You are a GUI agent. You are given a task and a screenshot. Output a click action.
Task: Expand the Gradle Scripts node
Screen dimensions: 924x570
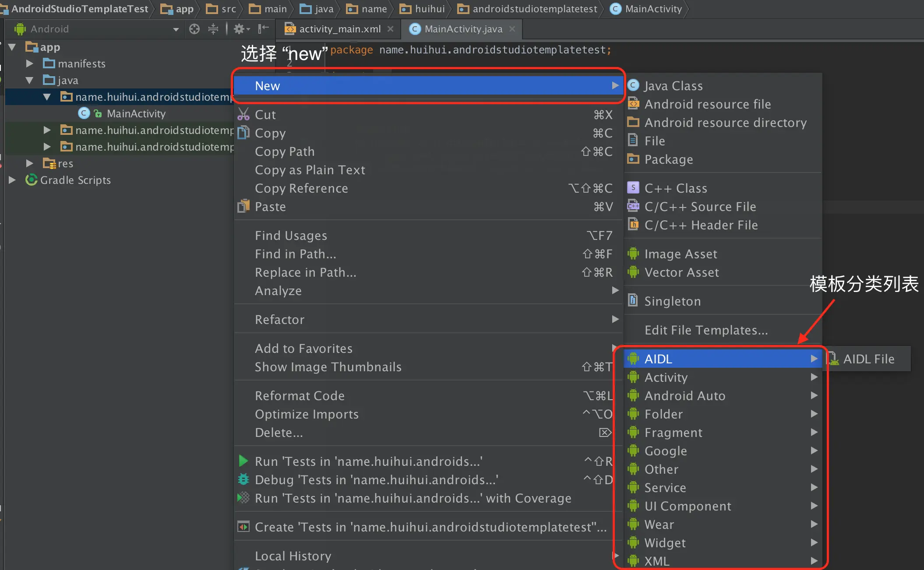tap(12, 180)
